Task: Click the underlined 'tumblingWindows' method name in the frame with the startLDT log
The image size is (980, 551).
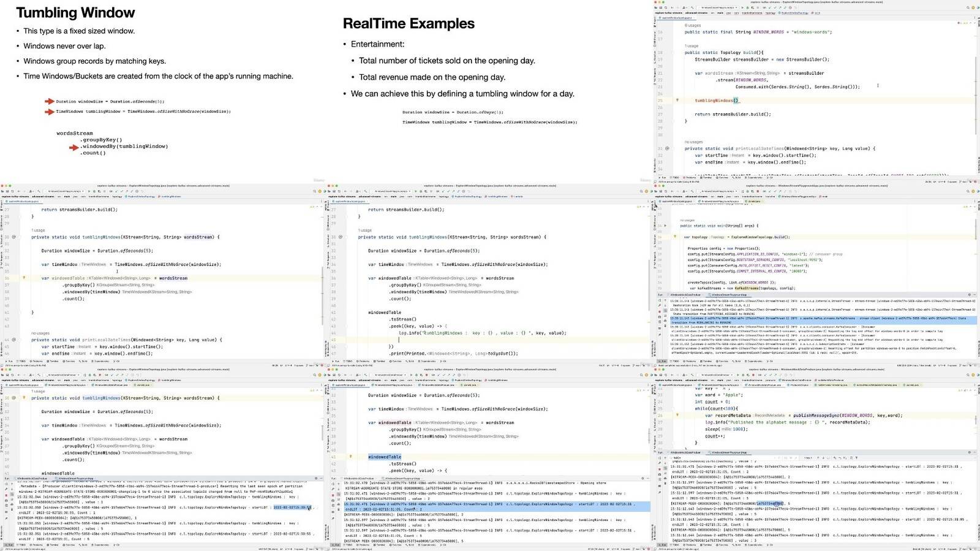Action: click(x=102, y=398)
